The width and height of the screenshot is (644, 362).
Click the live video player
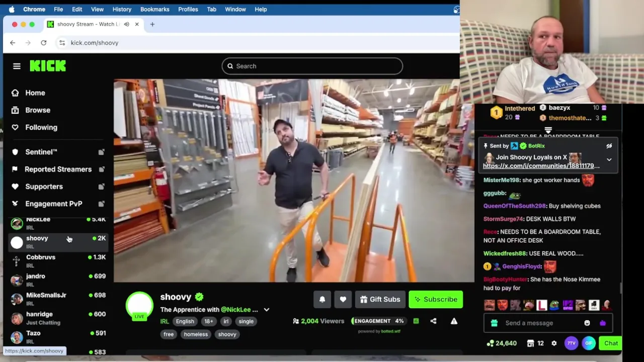coord(294,180)
